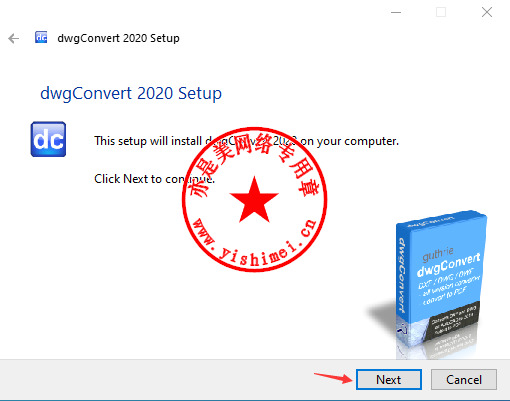Click the Next button to continue setup
Screen dimensions: 510x401
389,379
